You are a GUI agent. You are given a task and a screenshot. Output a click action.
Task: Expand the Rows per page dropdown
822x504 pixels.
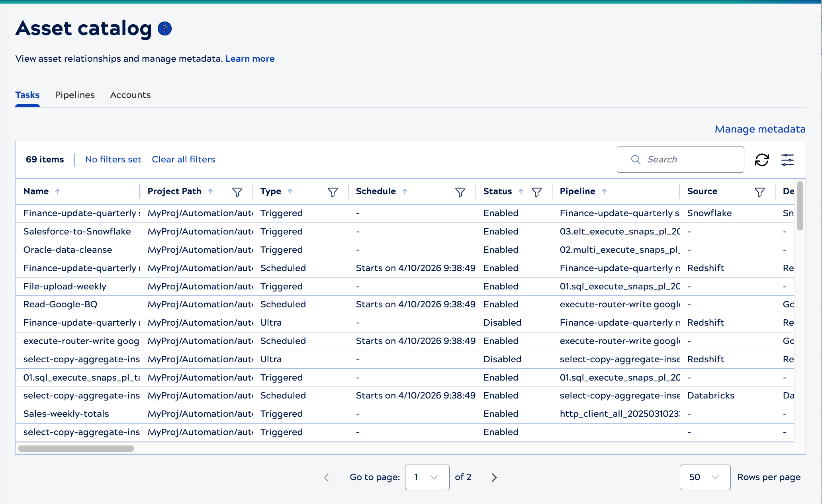coord(705,477)
